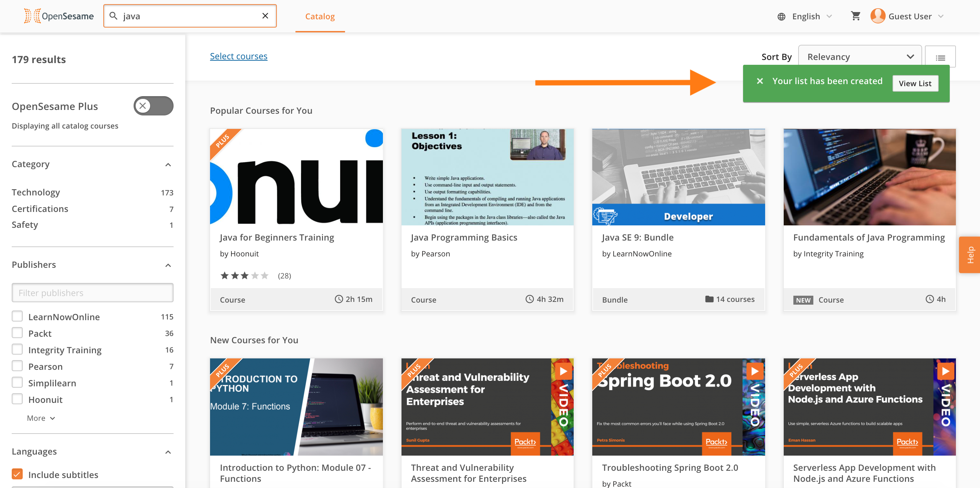Collapse the Category section
Viewport: 980px width, 488px height.
tap(168, 164)
